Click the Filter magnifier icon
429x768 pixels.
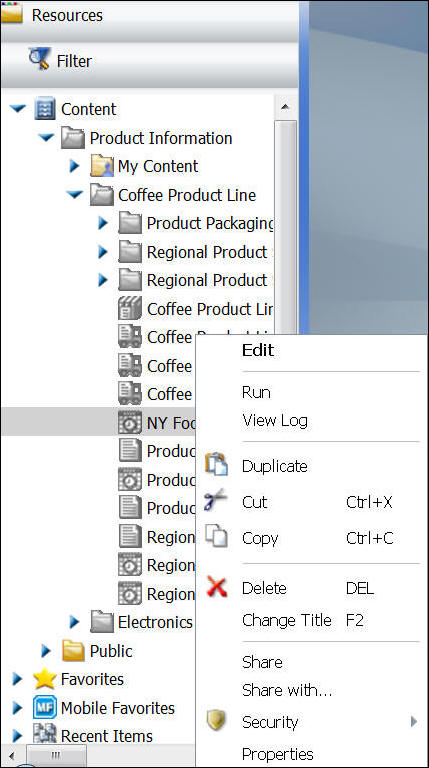[x=39, y=59]
